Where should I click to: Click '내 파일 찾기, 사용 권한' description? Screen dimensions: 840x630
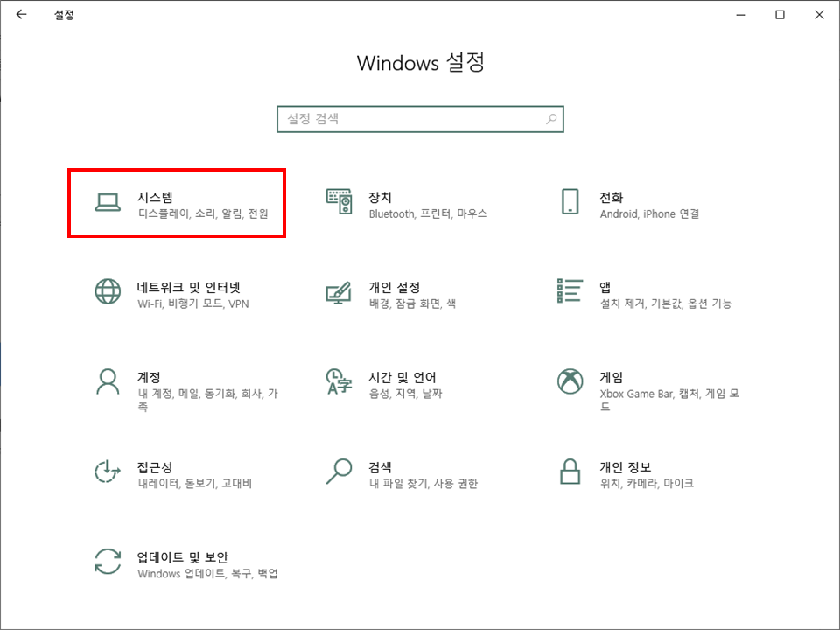(423, 484)
